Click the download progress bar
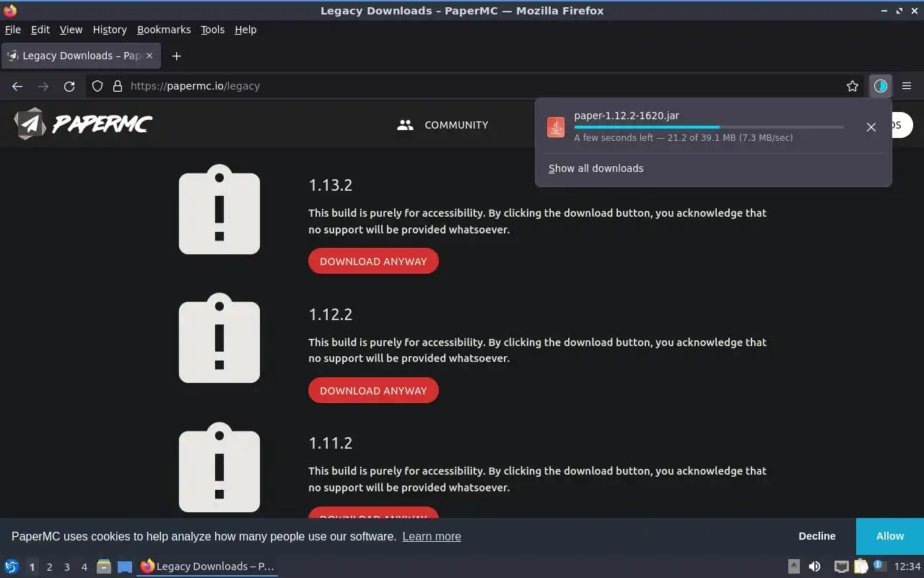Viewport: 924px width, 578px height. tap(709, 127)
